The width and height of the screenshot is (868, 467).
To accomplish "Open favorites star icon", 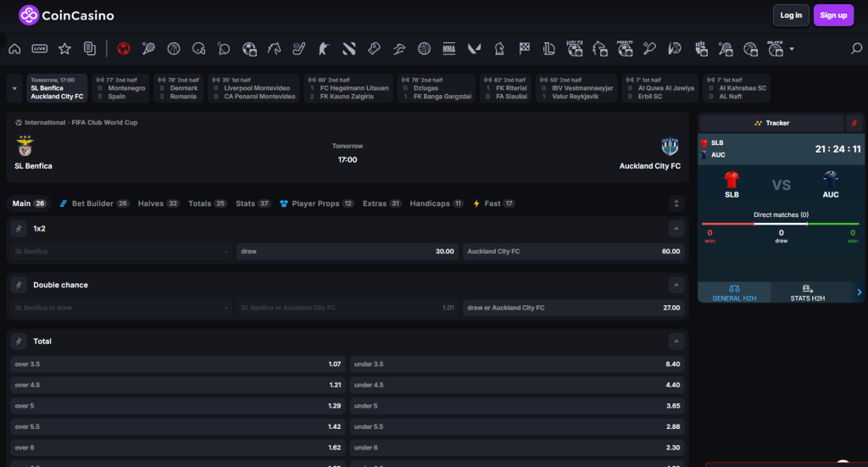I will [64, 48].
